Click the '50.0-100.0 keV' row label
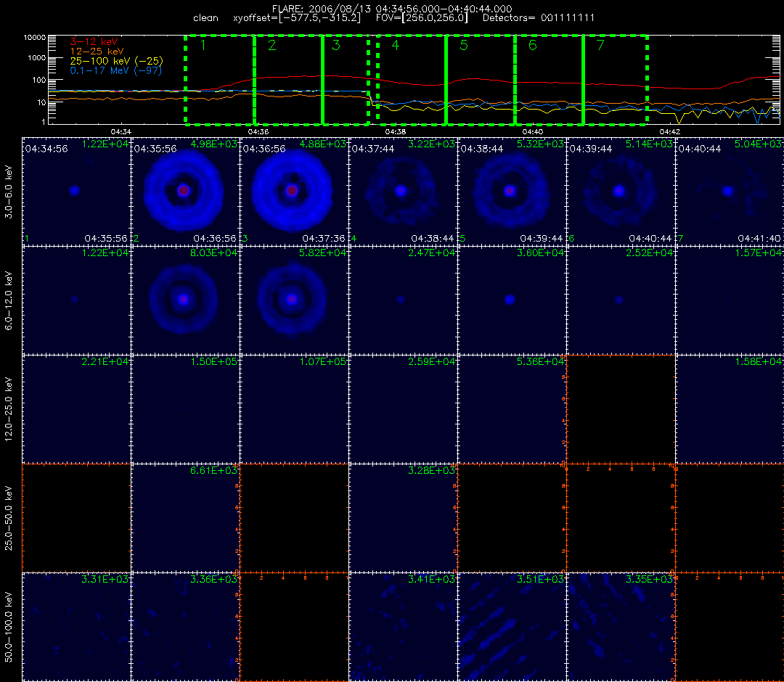This screenshot has height=682, width=784. click(9, 627)
